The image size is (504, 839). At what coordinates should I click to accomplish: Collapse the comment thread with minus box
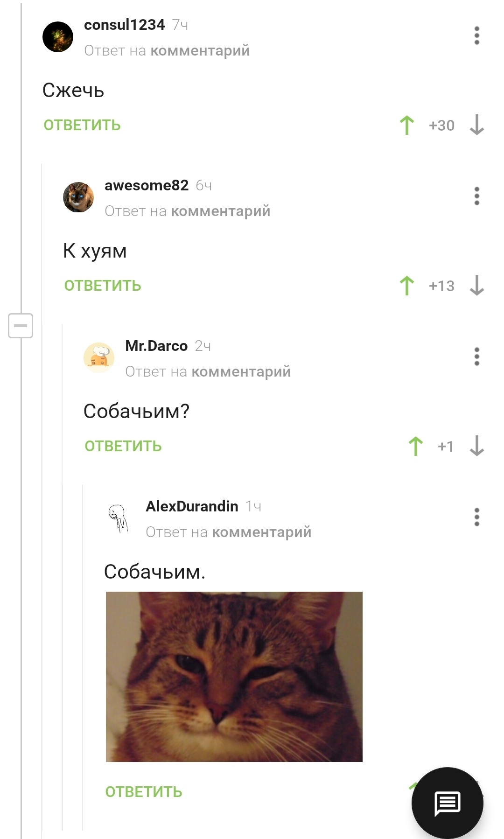pyautogui.click(x=21, y=326)
